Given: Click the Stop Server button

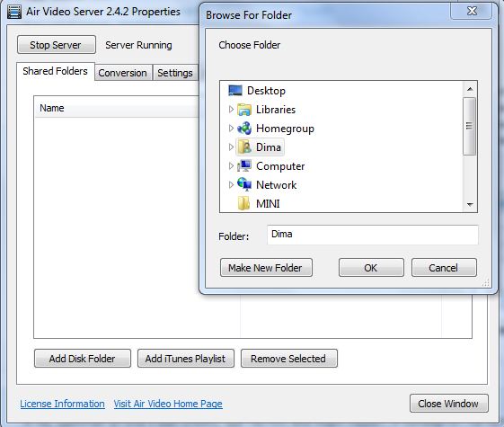Looking at the screenshot, I should pyautogui.click(x=57, y=45).
